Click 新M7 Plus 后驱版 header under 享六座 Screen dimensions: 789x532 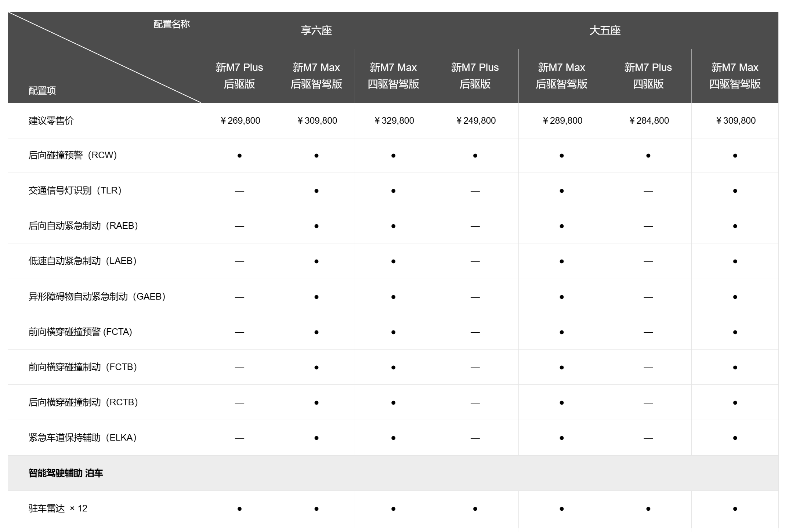pos(239,76)
